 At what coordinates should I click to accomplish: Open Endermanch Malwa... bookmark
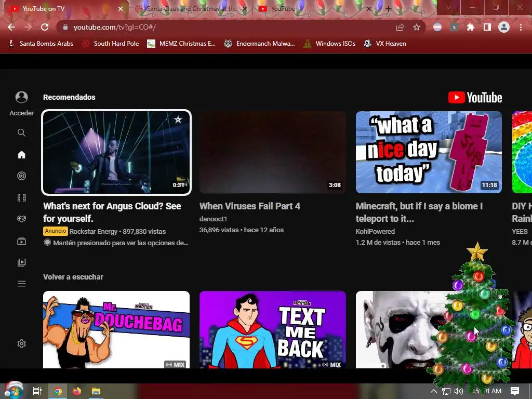(x=259, y=44)
